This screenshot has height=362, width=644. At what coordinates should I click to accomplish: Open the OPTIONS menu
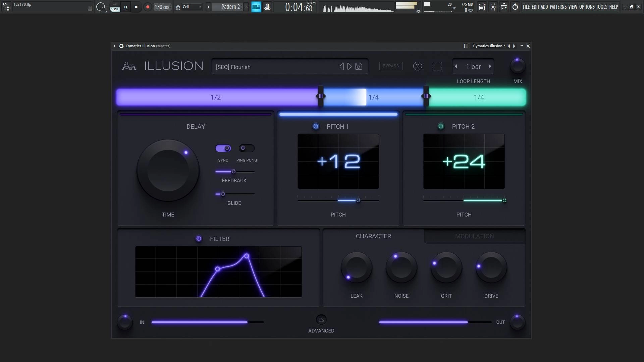tap(587, 7)
